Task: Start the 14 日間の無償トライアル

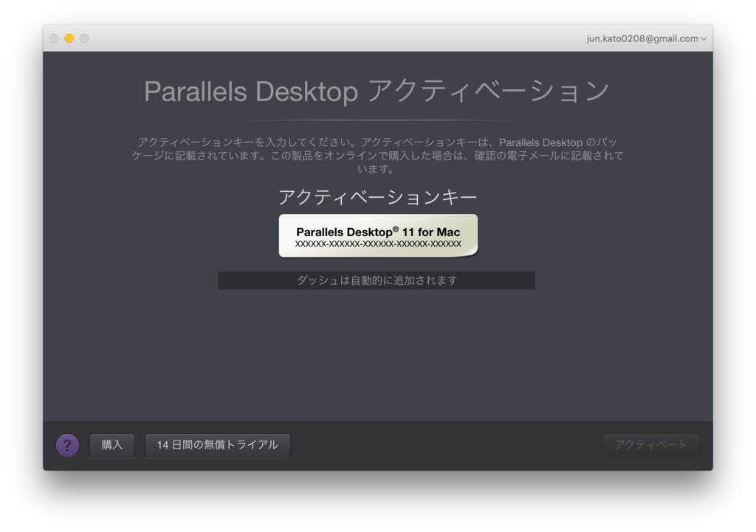Action: click(217, 445)
